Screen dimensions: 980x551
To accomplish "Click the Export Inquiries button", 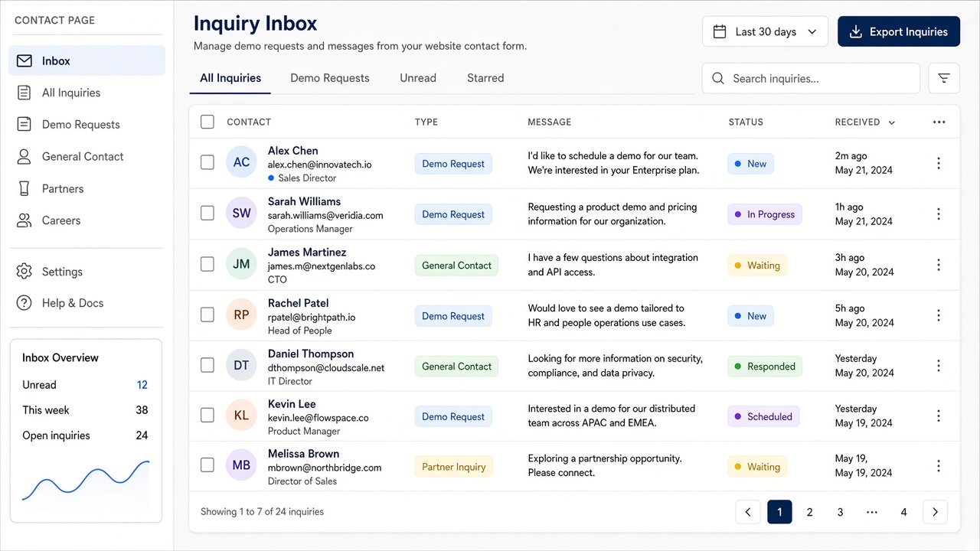I will coord(899,31).
